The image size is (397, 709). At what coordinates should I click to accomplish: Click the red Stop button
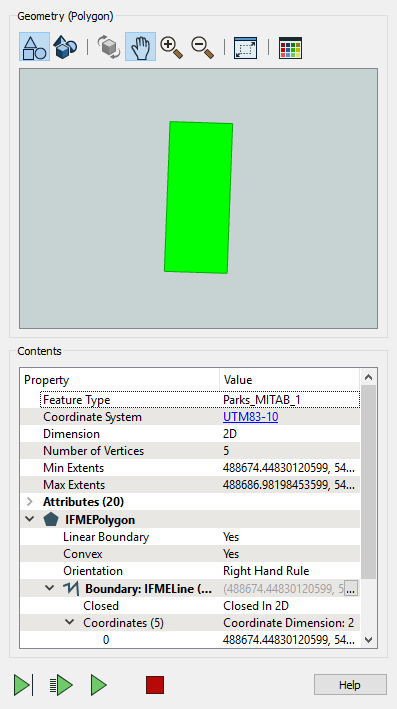155,685
